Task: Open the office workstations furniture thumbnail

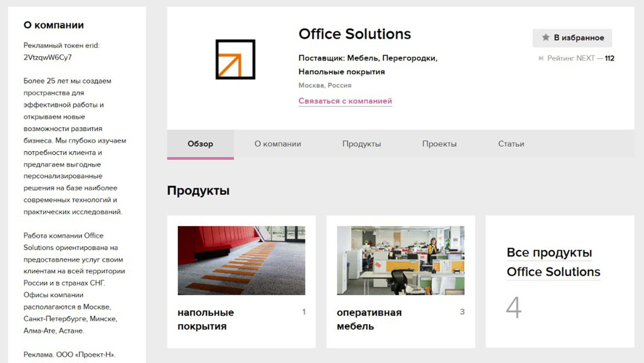Action: click(401, 260)
